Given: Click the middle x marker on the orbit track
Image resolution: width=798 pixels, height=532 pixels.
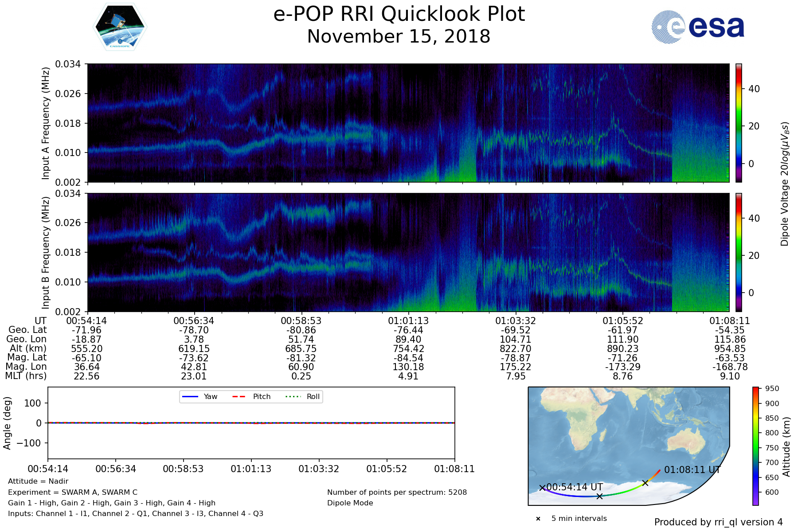Looking at the screenshot, I should (599, 496).
